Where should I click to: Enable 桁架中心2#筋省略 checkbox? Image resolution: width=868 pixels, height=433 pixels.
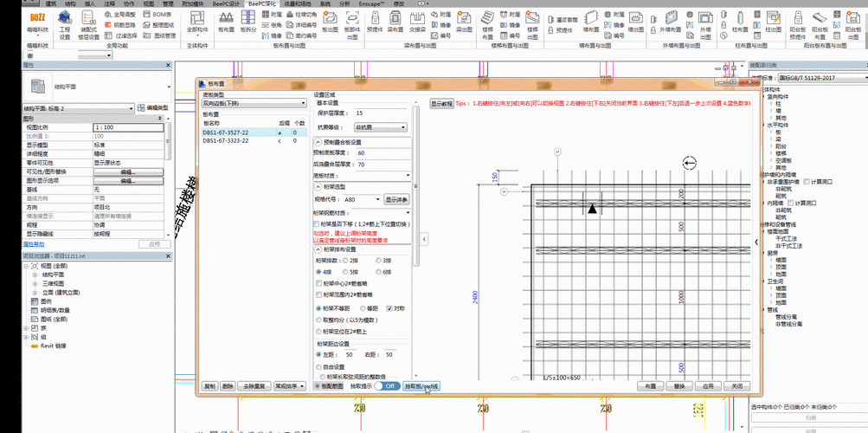pos(318,282)
